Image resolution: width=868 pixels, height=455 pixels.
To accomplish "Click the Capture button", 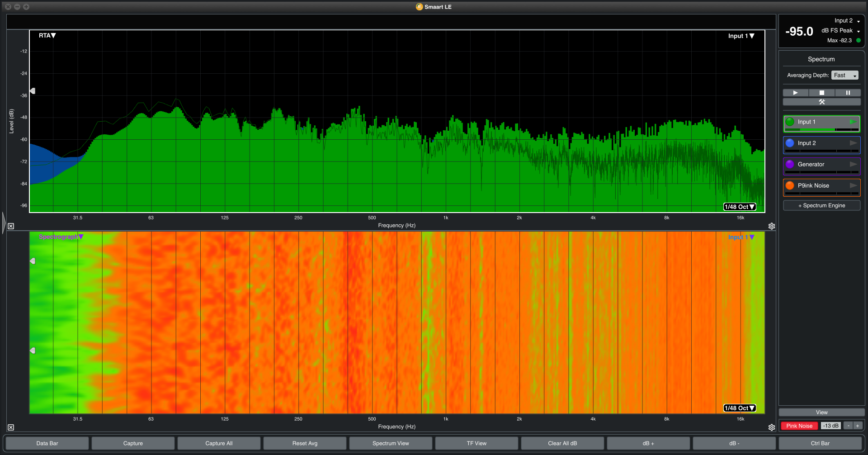I will point(133,443).
